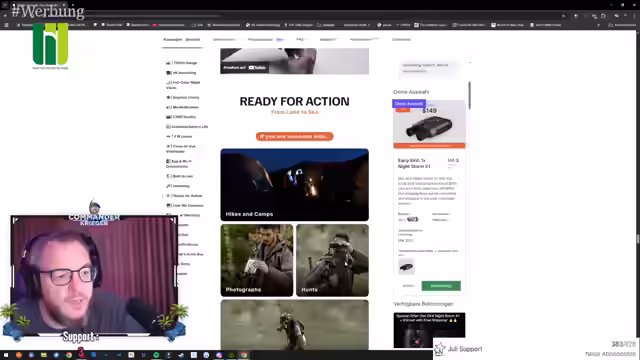
Task: Jump to the 'Full-Color Night Vision' sidebar section
Action: click(x=183, y=85)
